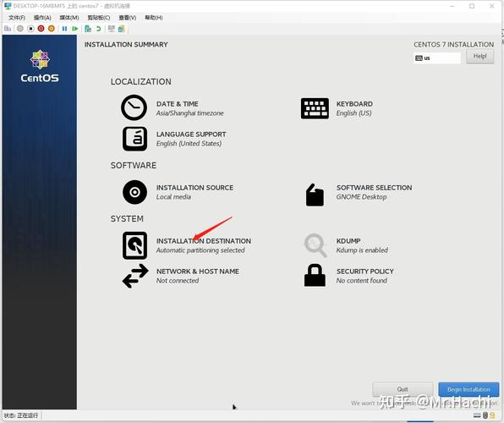Viewport: 504px width, 423px height.
Task: Create a checkpoint via toolbar icon
Action: [x=88, y=29]
